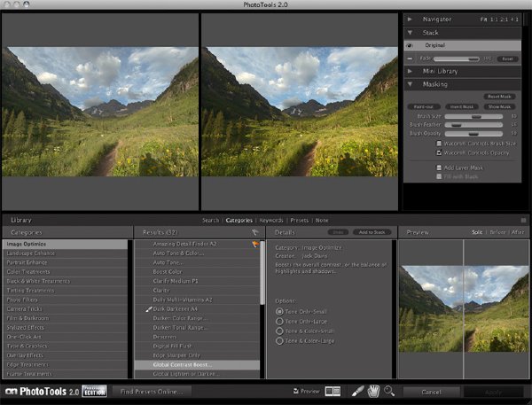The image size is (532, 405).
Task: Expand the Navigator panel
Action: tap(410, 19)
